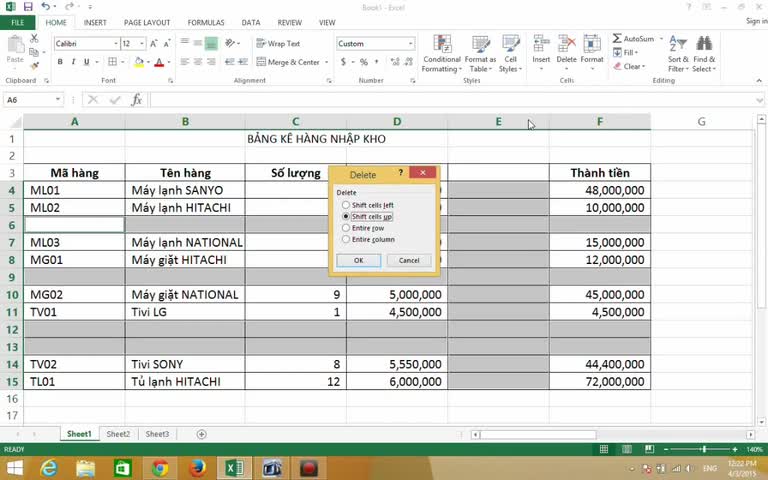Click the Format cells icon
This screenshot has width=768, height=480.
(592, 44)
